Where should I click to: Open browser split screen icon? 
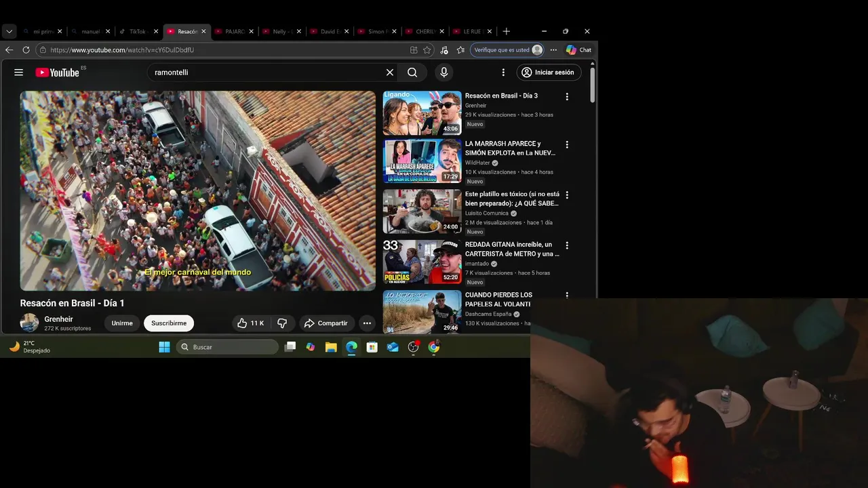click(414, 50)
